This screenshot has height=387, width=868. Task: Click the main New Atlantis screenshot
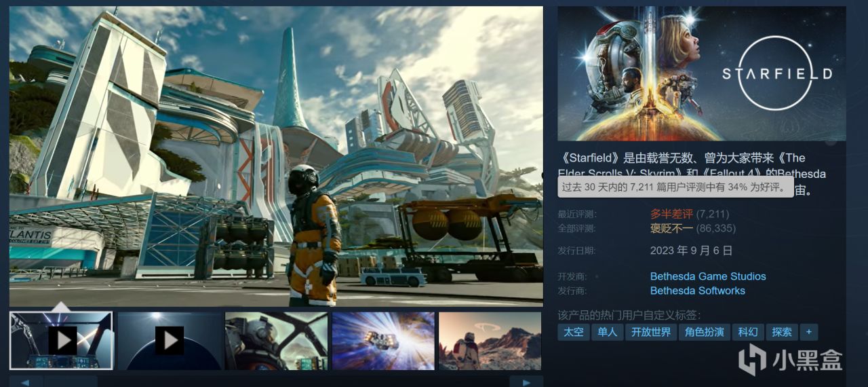276,156
